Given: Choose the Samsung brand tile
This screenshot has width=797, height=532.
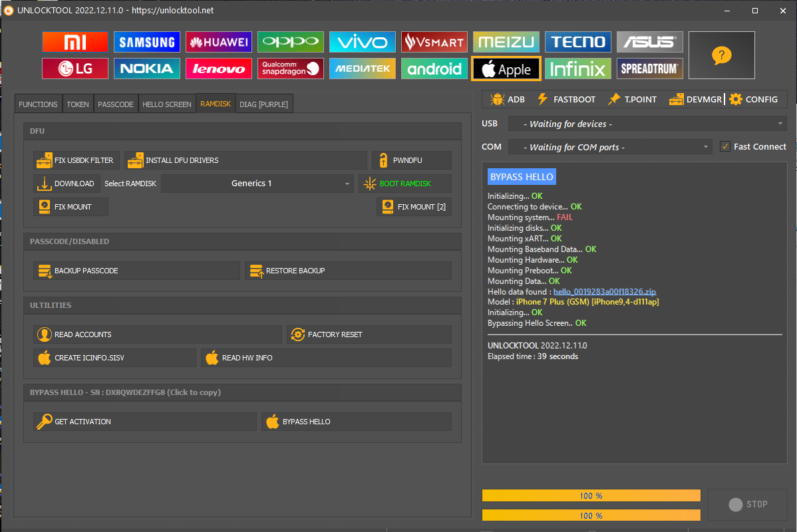Looking at the screenshot, I should click(147, 42).
